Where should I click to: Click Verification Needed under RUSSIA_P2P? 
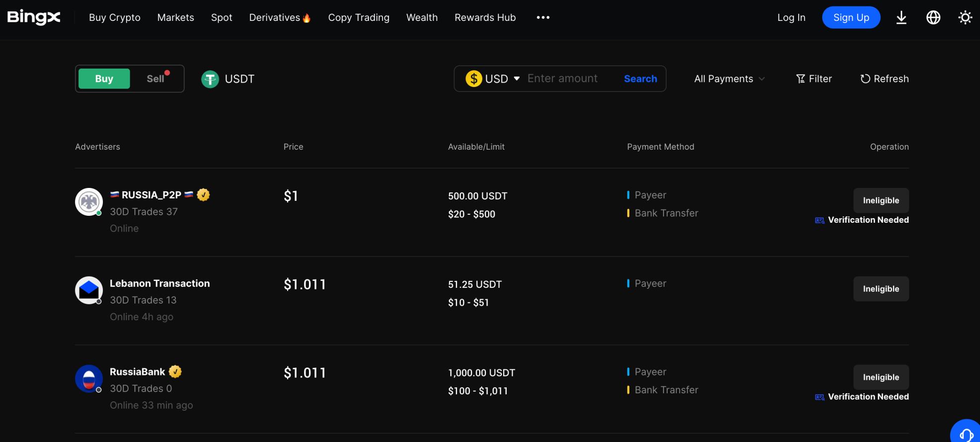(868, 220)
